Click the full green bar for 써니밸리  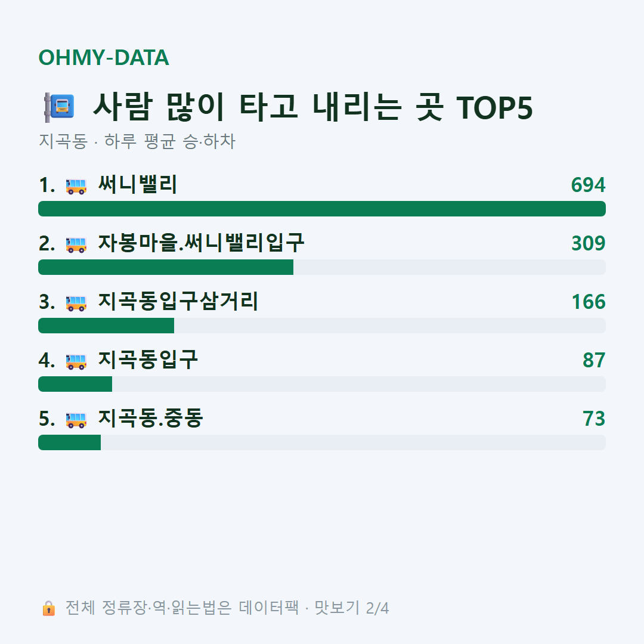coord(322,209)
